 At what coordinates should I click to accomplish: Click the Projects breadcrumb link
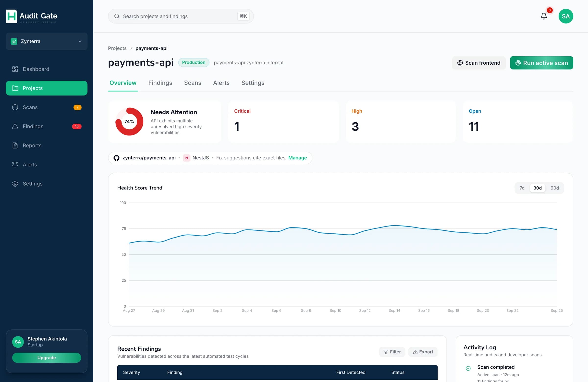click(117, 48)
